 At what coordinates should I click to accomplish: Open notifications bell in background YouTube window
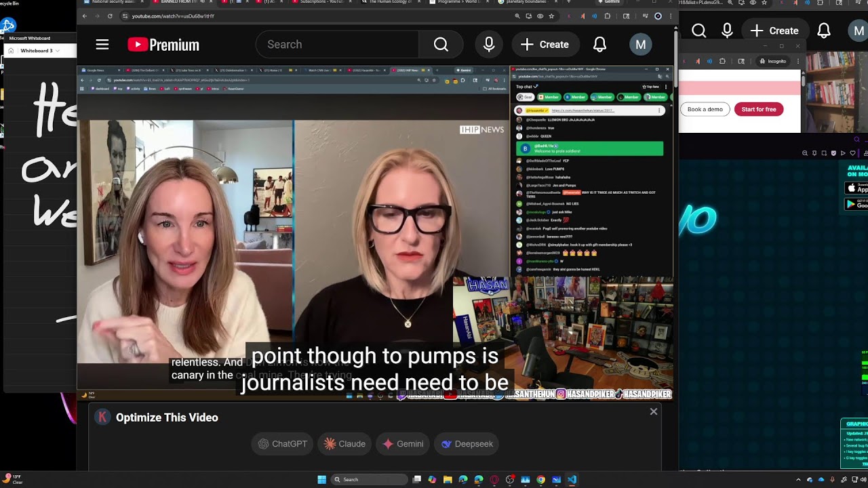[x=824, y=30]
